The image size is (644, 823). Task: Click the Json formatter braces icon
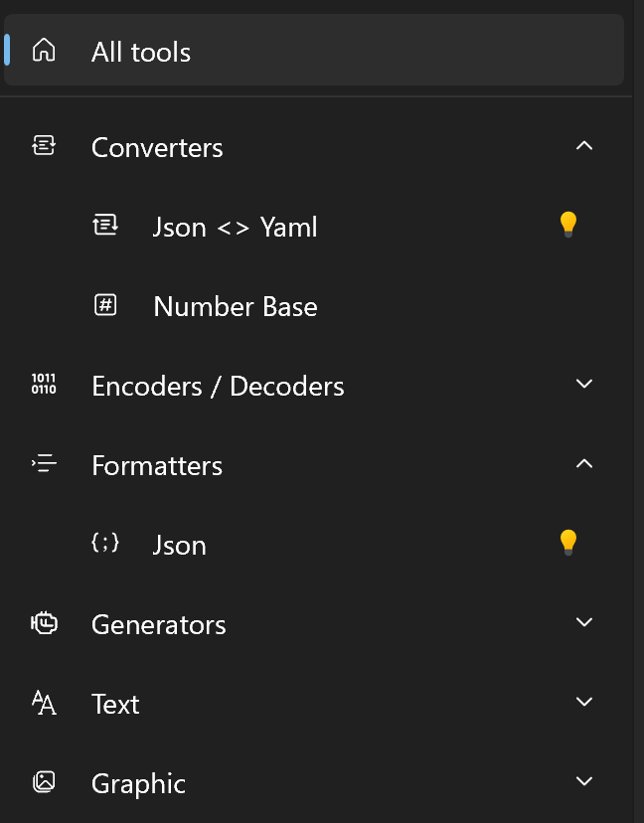pyautogui.click(x=105, y=544)
